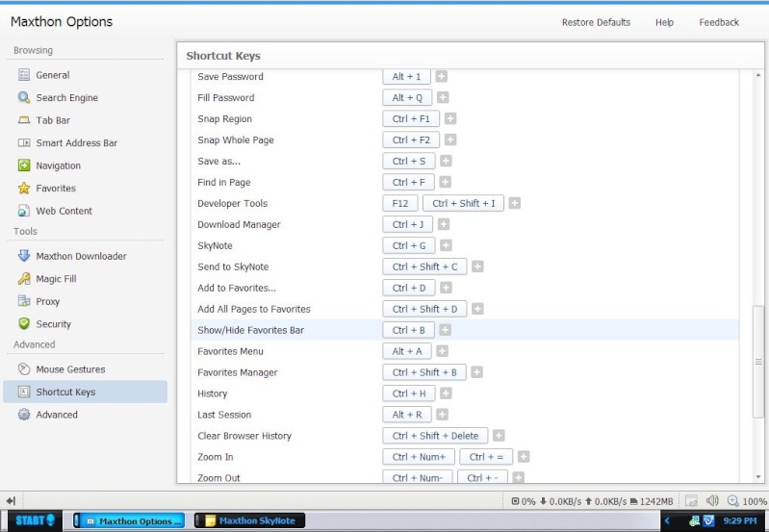
Task: Select the Show/Hide Favorites Bar row
Action: click(464, 330)
